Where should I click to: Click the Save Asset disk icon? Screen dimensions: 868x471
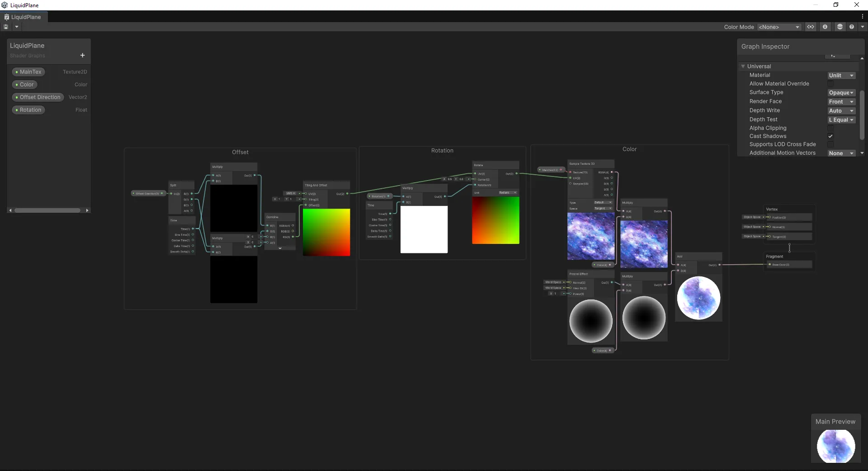pos(6,27)
